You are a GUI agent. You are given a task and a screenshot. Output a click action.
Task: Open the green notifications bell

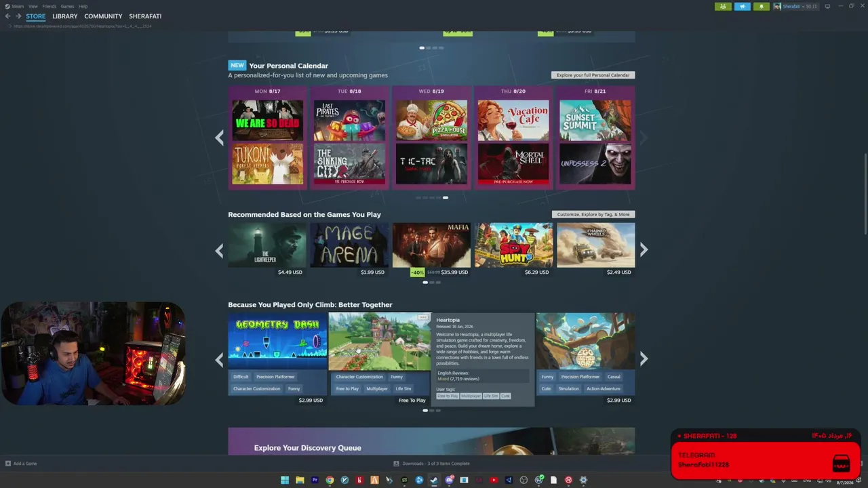(761, 6)
